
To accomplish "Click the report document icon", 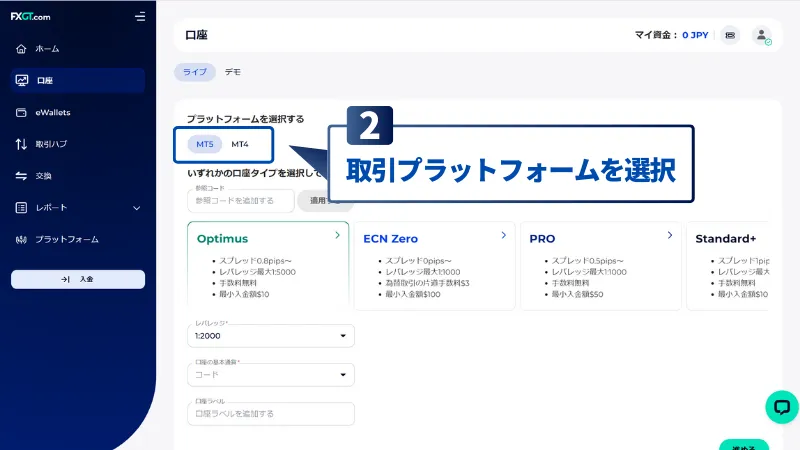I will 21,208.
